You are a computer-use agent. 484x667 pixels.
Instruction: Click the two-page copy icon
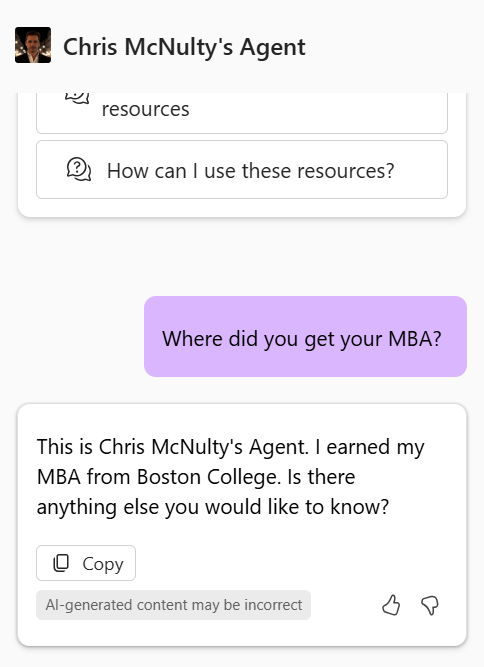point(61,563)
